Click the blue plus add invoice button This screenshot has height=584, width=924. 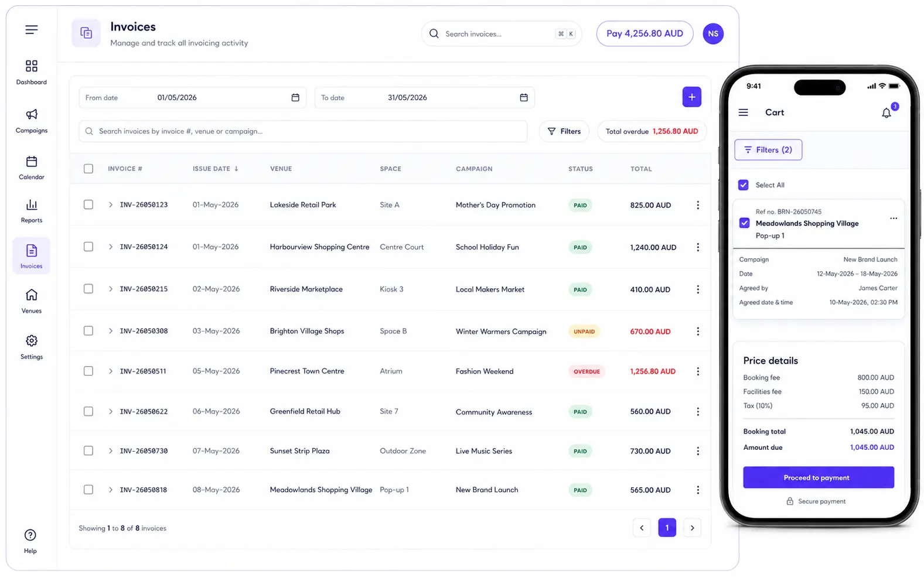[691, 97]
